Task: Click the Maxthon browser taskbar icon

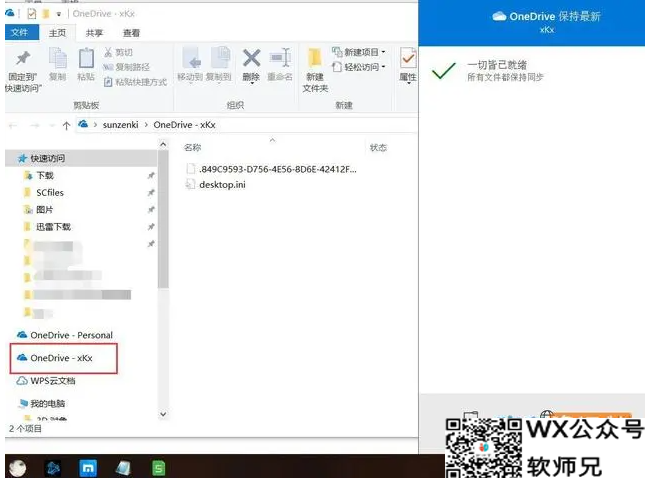Action: 88,468
